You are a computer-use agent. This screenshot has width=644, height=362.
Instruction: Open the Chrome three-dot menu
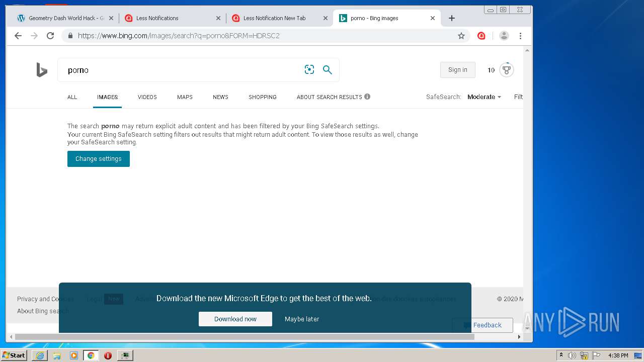pyautogui.click(x=520, y=36)
